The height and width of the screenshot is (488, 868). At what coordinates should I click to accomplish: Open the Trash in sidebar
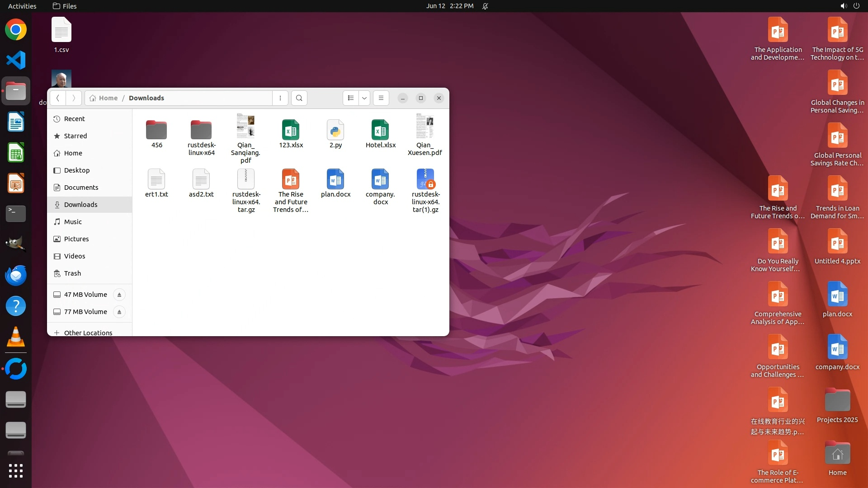click(72, 273)
